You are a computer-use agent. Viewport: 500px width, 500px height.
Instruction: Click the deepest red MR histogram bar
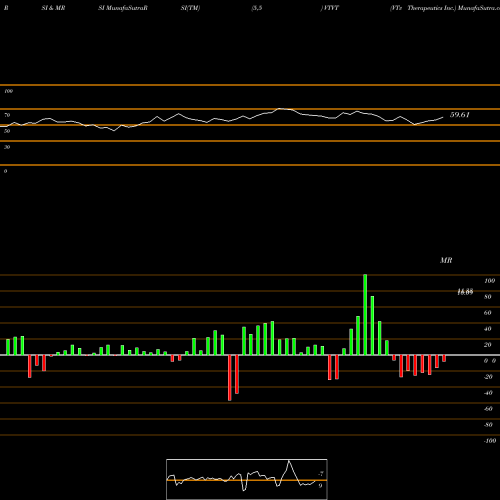point(230,378)
